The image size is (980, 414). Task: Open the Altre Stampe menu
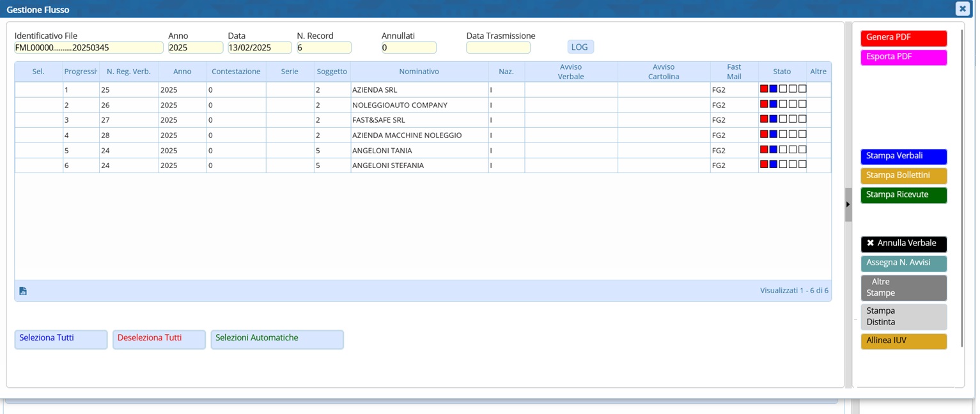tap(903, 288)
